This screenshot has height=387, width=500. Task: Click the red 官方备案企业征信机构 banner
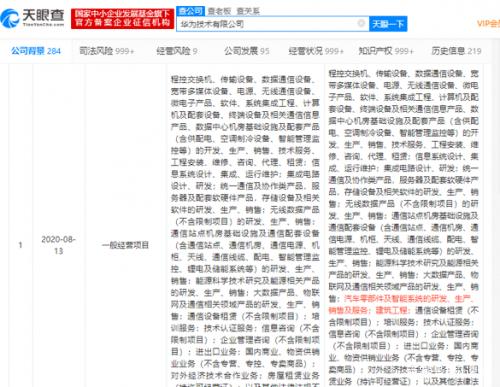pos(122,19)
